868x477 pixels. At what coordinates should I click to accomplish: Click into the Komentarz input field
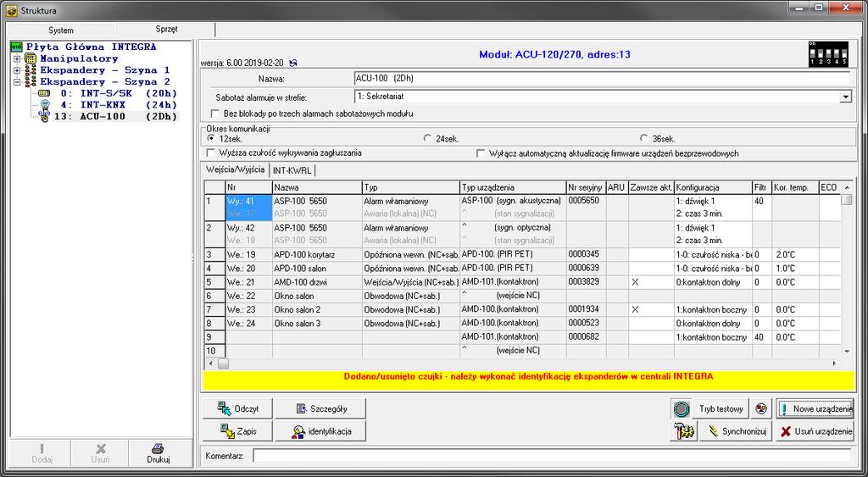pyautogui.click(x=552, y=456)
